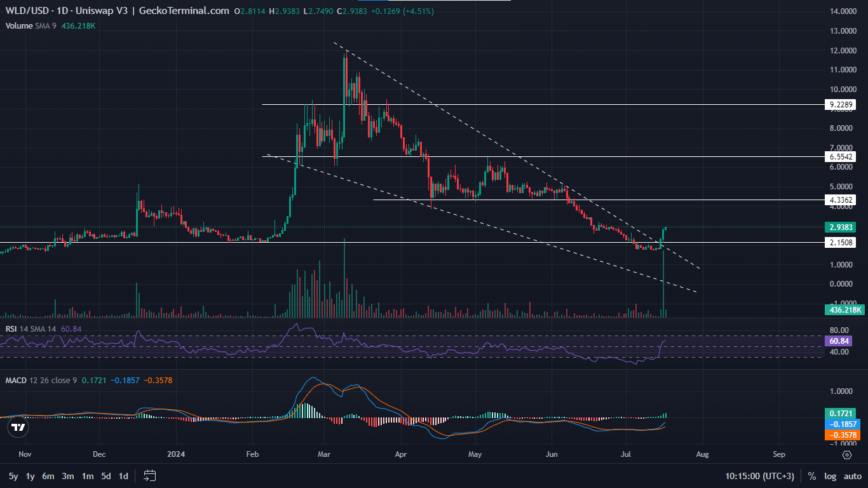Toggle auto scale mode
The image size is (868, 488).
(x=852, y=476)
